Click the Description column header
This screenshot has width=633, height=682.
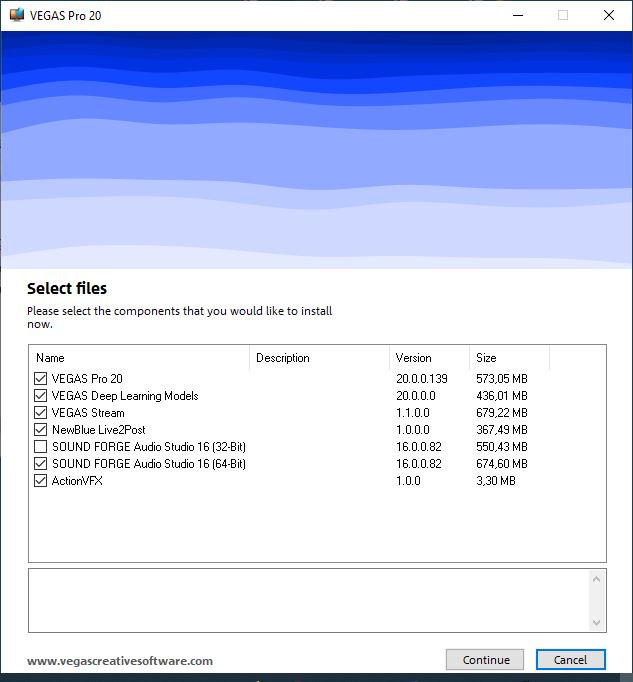pyautogui.click(x=319, y=358)
